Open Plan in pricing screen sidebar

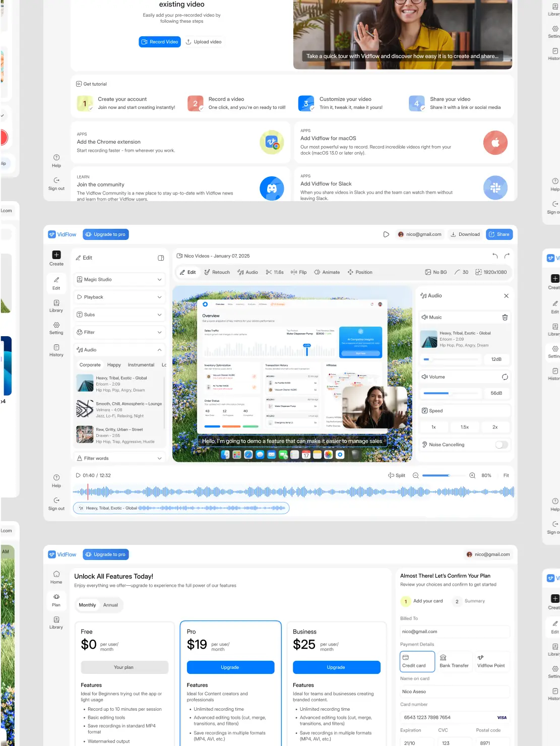tap(56, 600)
